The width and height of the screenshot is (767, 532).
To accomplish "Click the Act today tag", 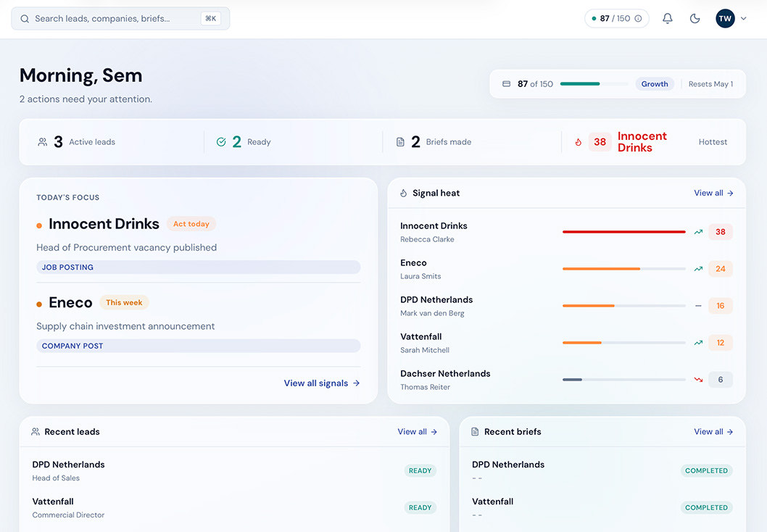I will tap(191, 224).
